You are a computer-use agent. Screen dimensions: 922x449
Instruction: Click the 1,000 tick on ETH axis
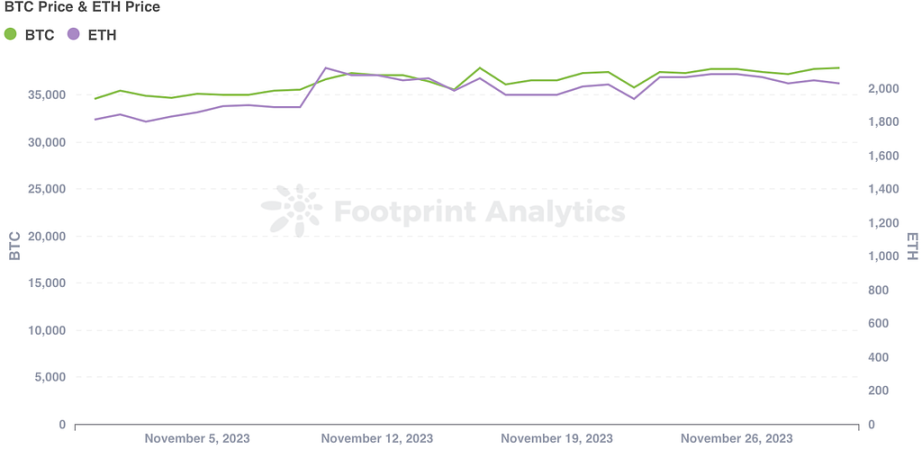coord(885,257)
